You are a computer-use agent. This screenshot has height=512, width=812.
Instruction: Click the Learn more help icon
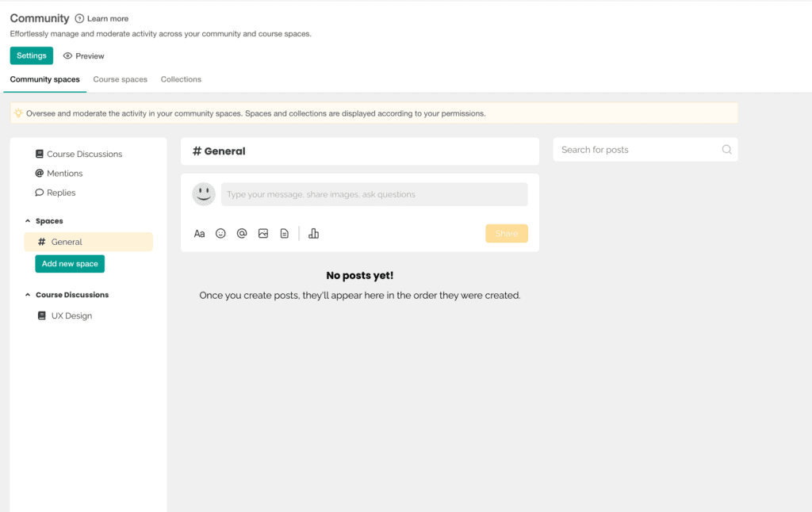79,18
